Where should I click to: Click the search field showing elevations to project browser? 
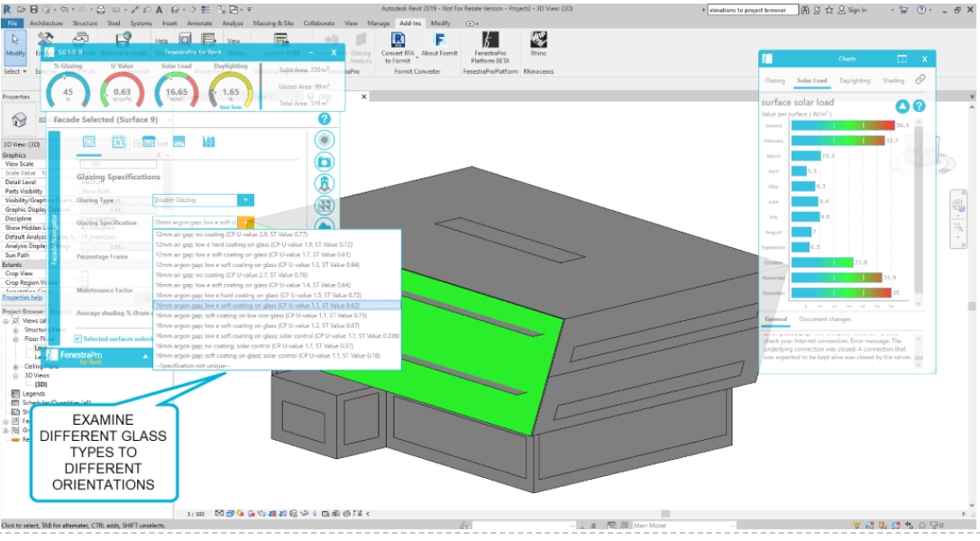coord(753,10)
